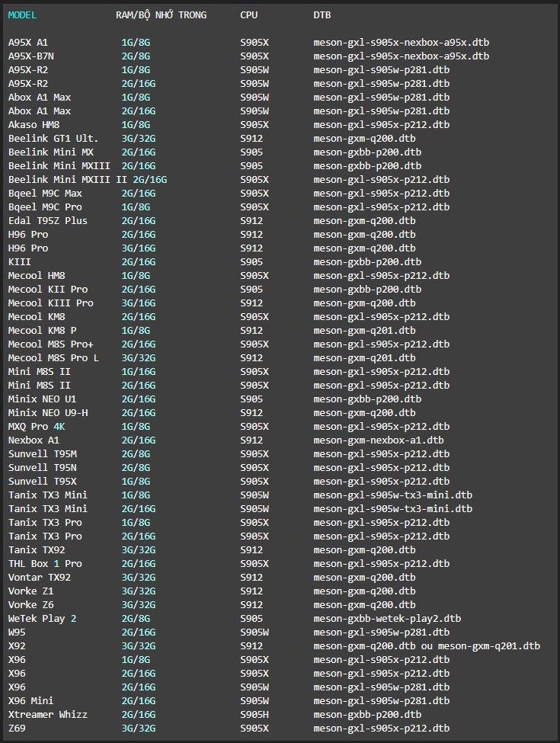Select Vorke Z6 model name
The image size is (560, 743).
coord(30,605)
